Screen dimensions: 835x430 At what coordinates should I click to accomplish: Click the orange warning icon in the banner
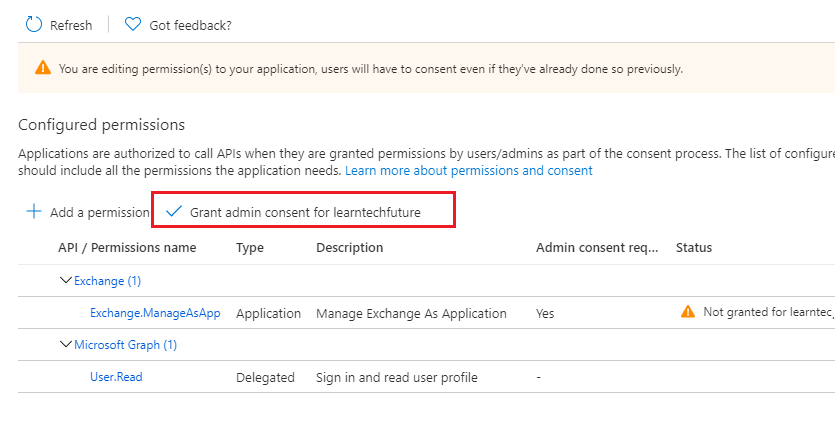point(42,69)
